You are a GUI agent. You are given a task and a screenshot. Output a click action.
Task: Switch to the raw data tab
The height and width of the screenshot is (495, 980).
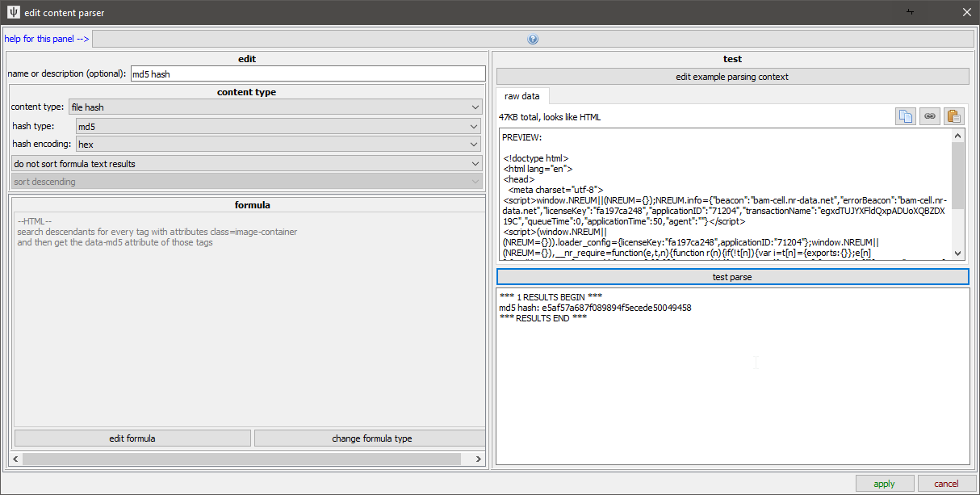click(522, 96)
